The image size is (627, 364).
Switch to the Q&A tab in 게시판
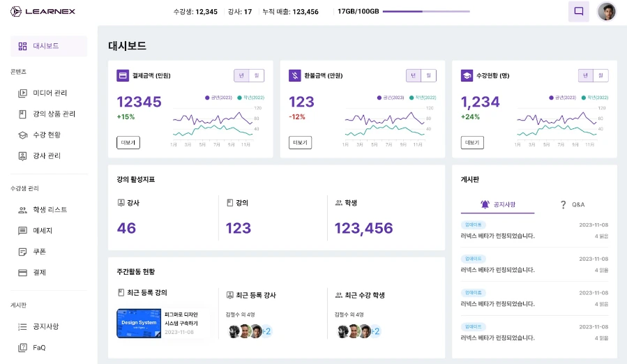pos(572,205)
